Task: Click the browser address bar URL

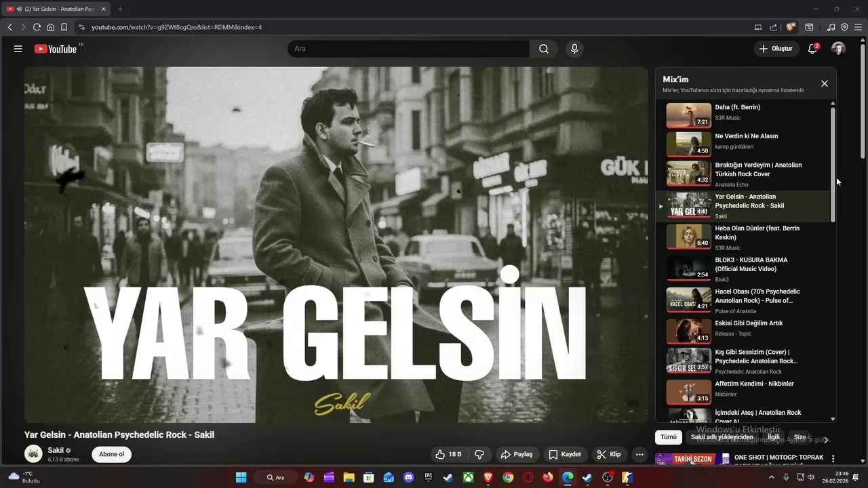Action: point(177,27)
